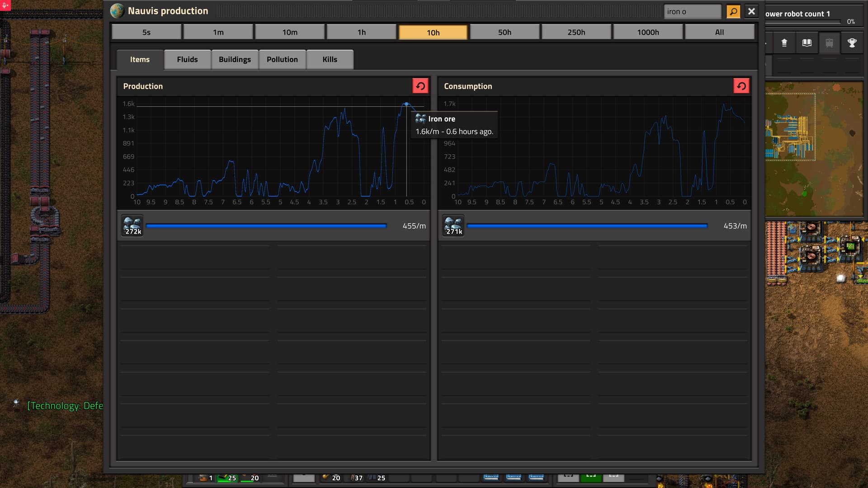Click the Buildings tab
868x488 pixels.
[x=235, y=60]
